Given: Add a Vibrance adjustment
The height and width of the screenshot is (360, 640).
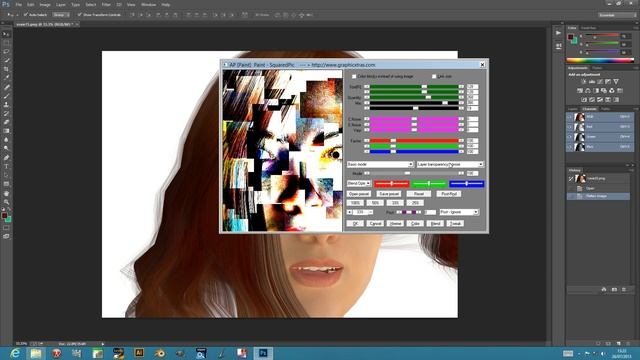Looking at the screenshot, I should coord(616,82).
